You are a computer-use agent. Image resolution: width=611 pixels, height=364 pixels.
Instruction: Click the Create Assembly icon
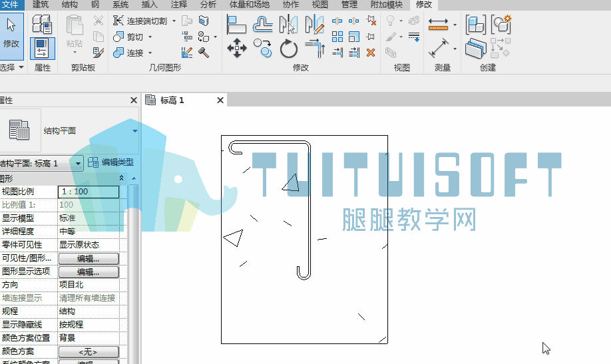click(x=476, y=24)
